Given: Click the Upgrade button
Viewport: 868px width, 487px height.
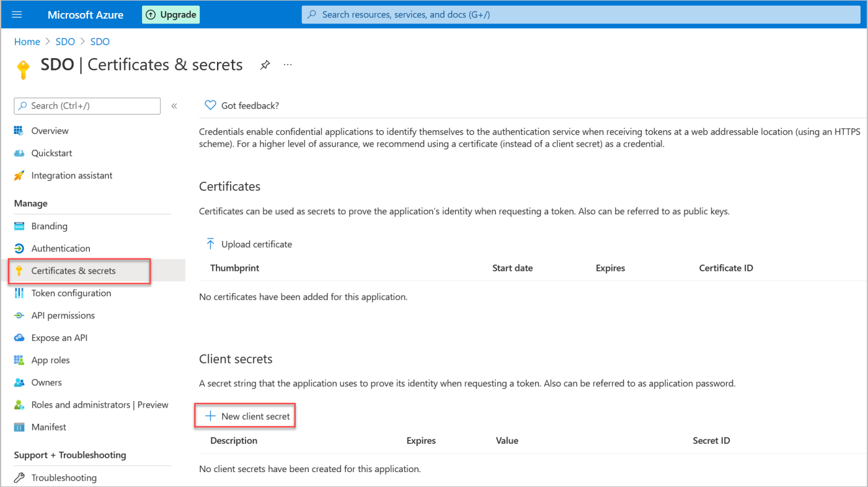Looking at the screenshot, I should [x=170, y=14].
